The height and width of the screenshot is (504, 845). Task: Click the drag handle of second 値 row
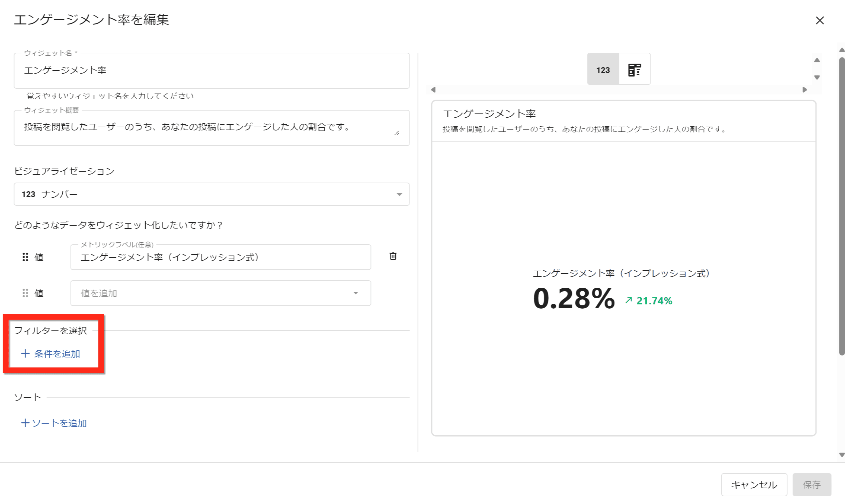(25, 293)
